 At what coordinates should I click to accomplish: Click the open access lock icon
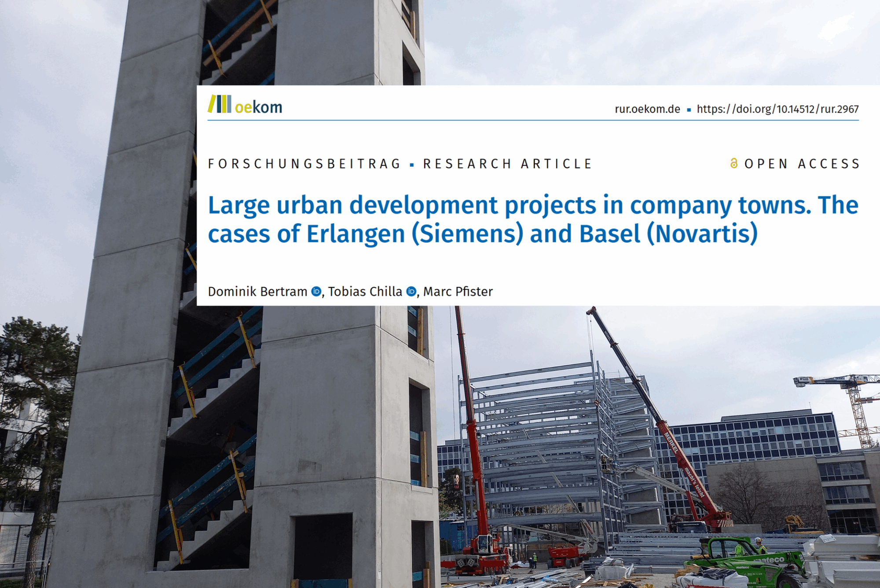tap(733, 163)
